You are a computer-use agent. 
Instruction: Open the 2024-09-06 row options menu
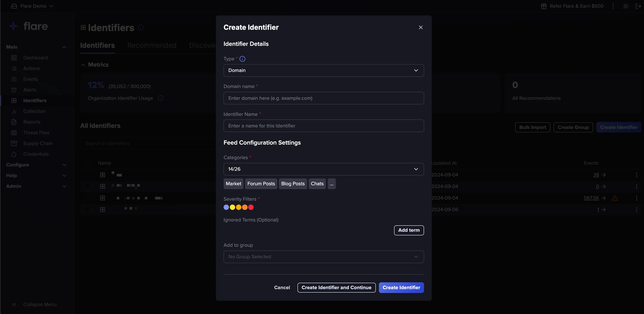(637, 209)
